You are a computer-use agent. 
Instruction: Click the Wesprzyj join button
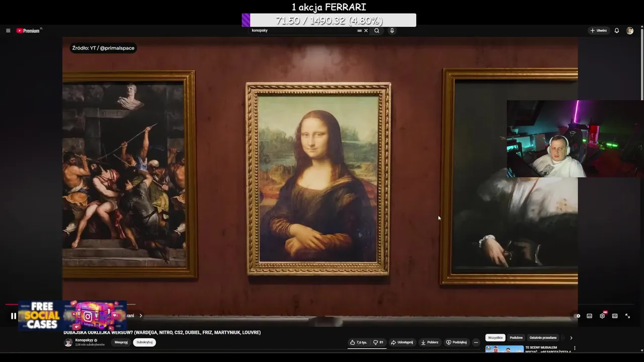[x=121, y=342]
